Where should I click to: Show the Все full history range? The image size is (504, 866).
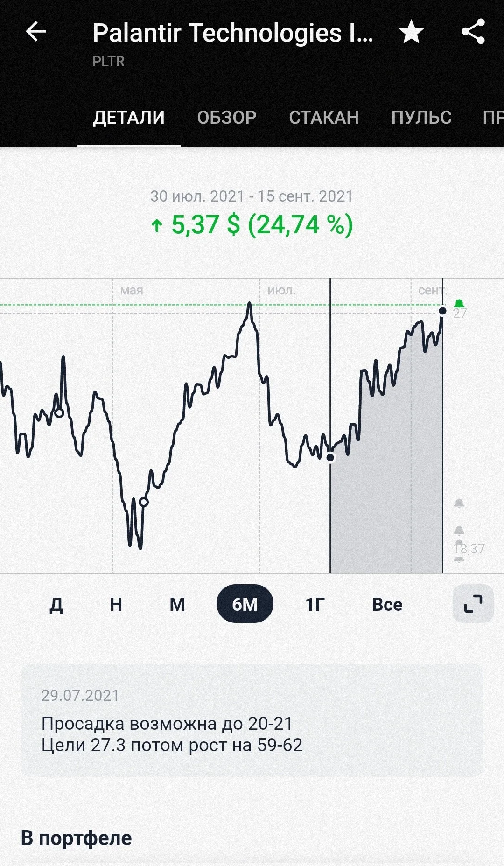(x=387, y=604)
